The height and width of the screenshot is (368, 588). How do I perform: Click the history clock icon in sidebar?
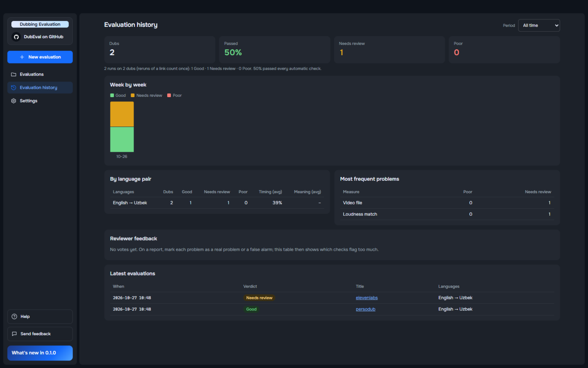click(13, 87)
